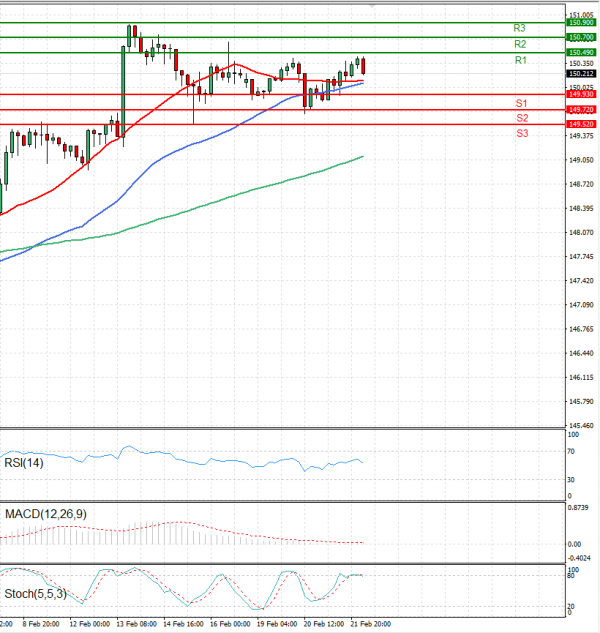Click the 21 Feb 20:00 time label

pos(371,624)
